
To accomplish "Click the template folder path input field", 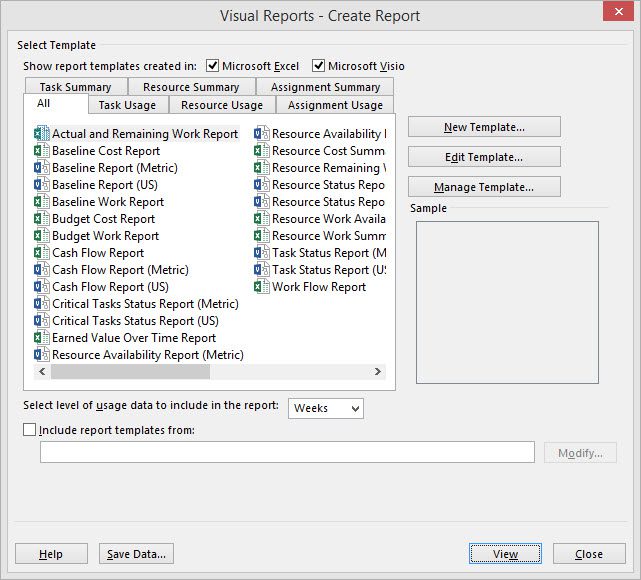I will click(287, 452).
